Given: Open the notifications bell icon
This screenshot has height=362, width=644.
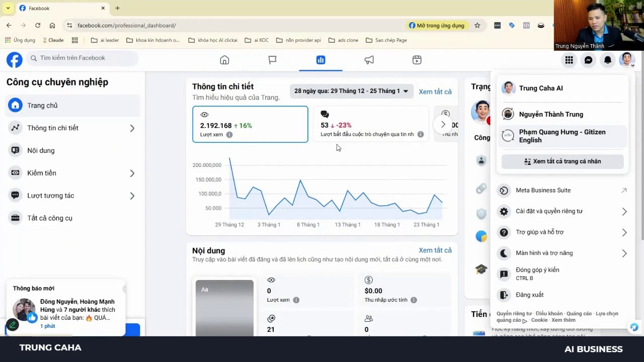Looking at the screenshot, I should [608, 60].
